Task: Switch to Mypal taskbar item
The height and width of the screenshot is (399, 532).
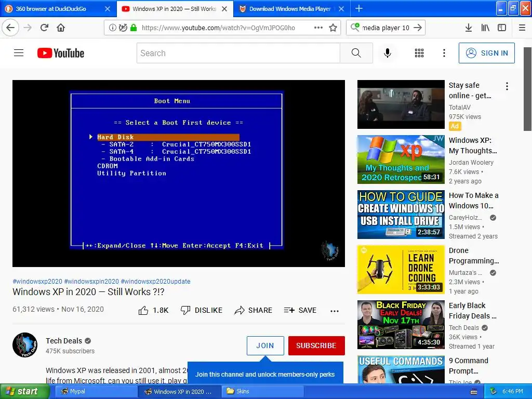Action: click(x=96, y=392)
